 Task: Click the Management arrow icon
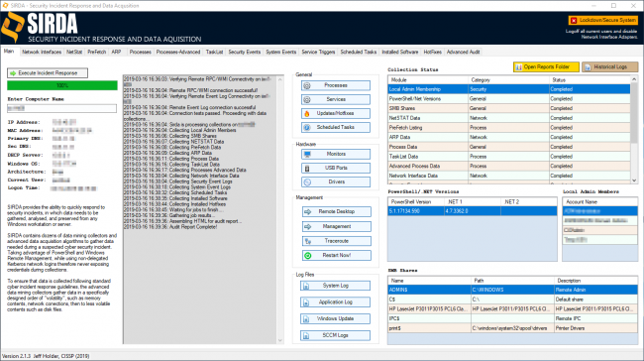307,226
